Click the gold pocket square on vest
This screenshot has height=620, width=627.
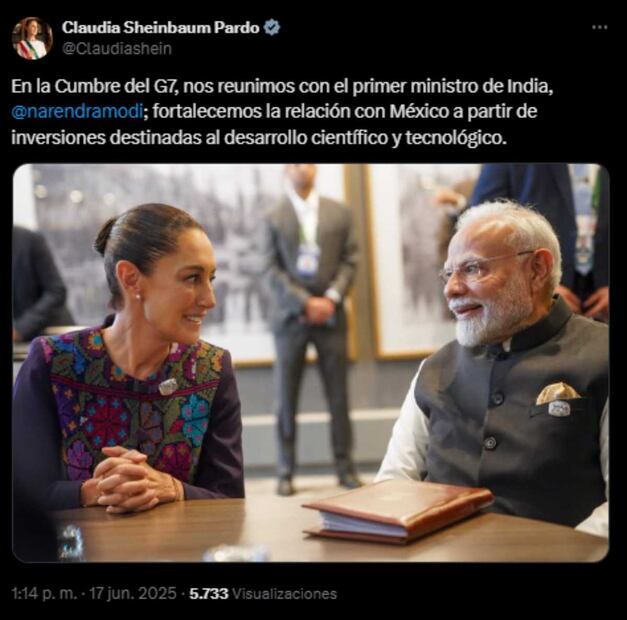[x=557, y=394]
